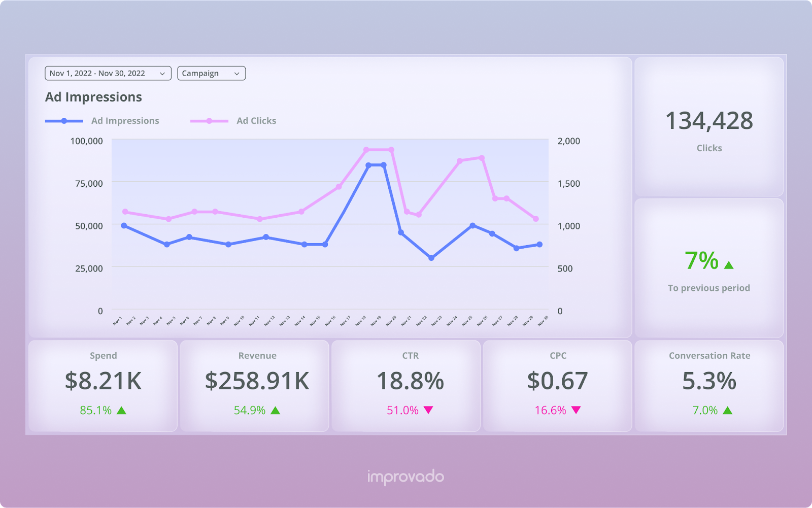This screenshot has width=812, height=508.
Task: Hide the Ad Clicks line via its legend entry
Action: [256, 121]
